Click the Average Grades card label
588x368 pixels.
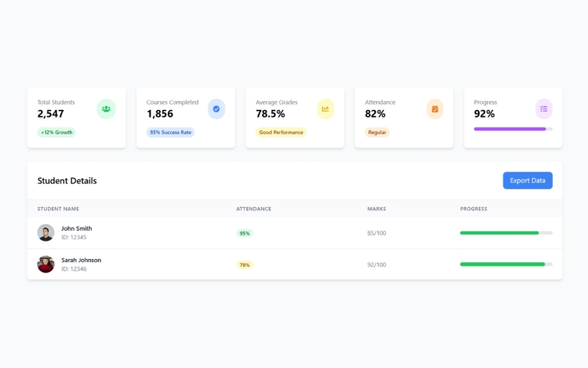[x=277, y=102]
